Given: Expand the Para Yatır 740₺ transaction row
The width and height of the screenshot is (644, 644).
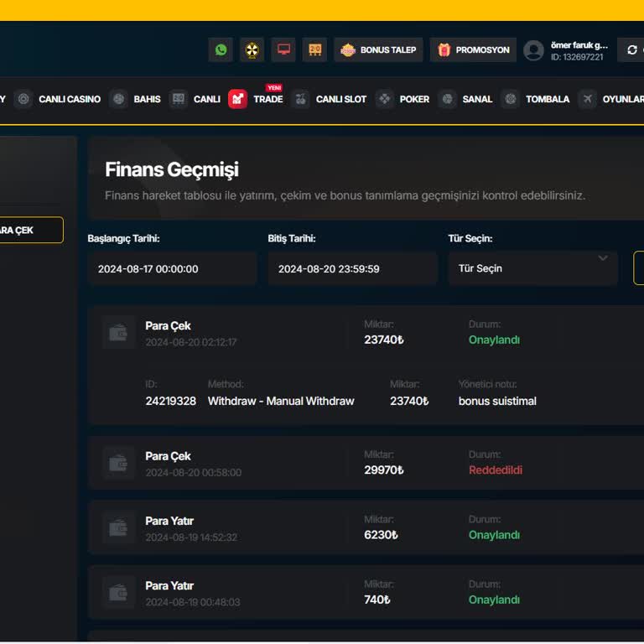Looking at the screenshot, I should pos(366,592).
